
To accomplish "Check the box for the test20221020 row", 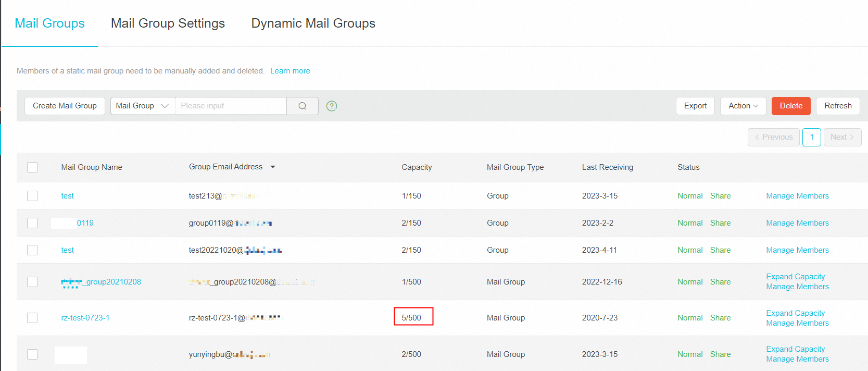I will point(32,250).
